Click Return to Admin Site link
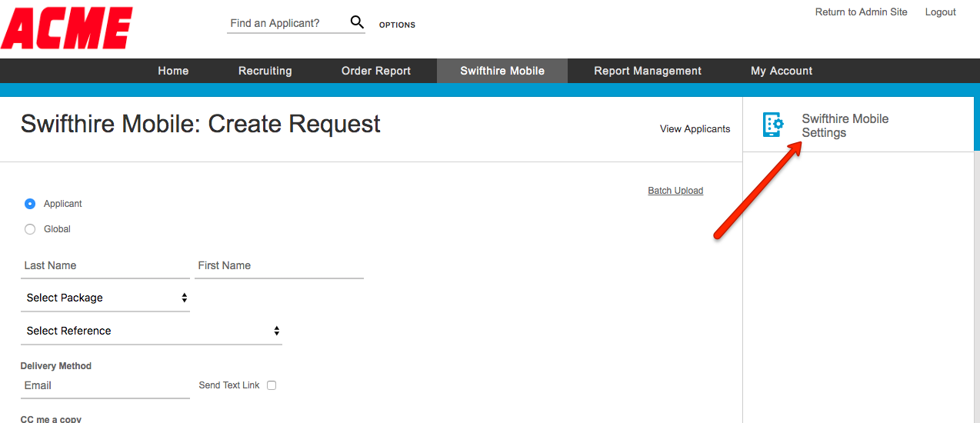The height and width of the screenshot is (423, 980). click(862, 12)
